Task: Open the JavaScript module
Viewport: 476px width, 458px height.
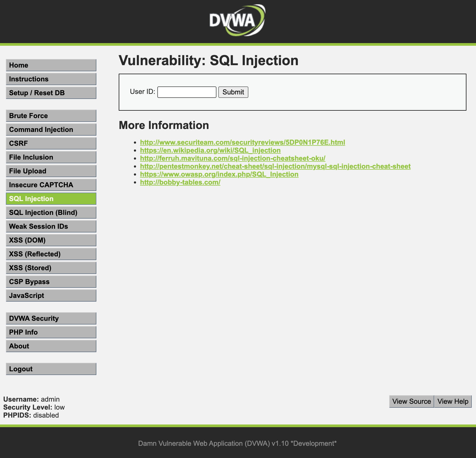Action: pos(51,295)
